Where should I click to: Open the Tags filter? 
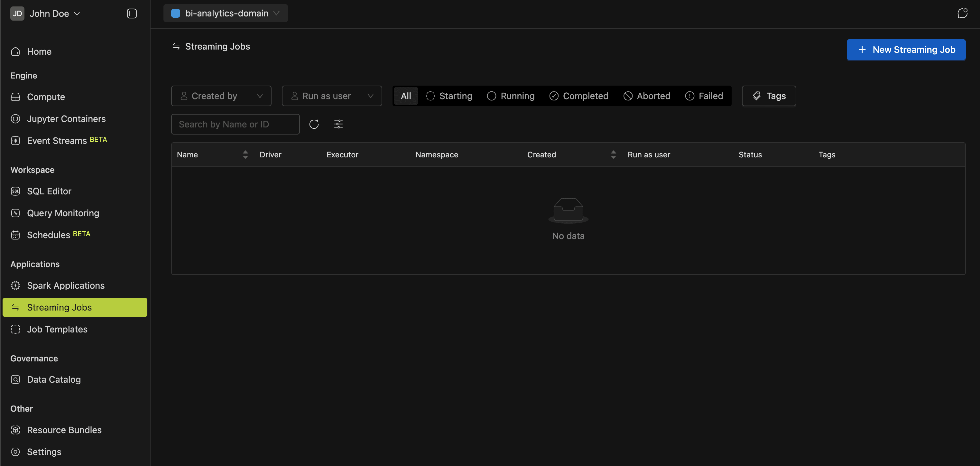769,96
